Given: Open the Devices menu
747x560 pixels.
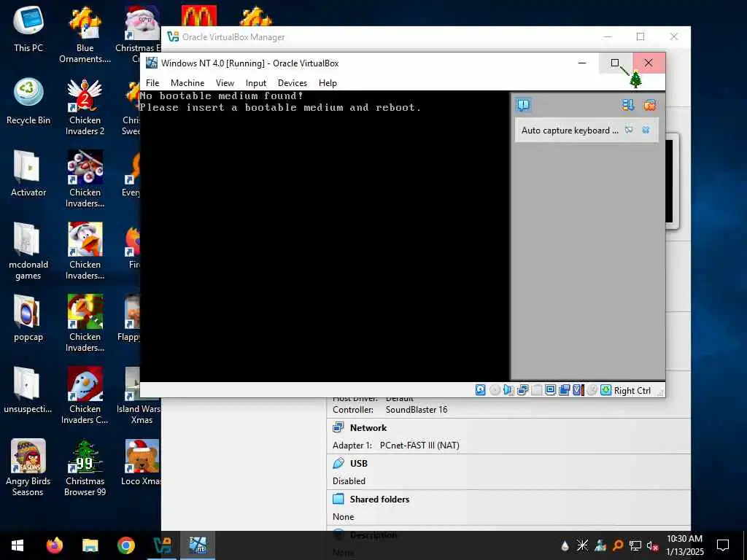Looking at the screenshot, I should point(293,83).
